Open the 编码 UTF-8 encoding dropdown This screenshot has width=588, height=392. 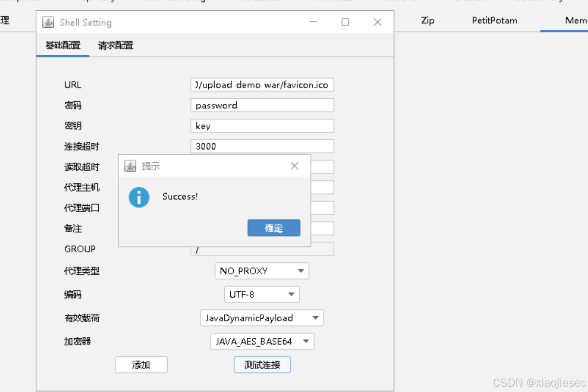(261, 294)
